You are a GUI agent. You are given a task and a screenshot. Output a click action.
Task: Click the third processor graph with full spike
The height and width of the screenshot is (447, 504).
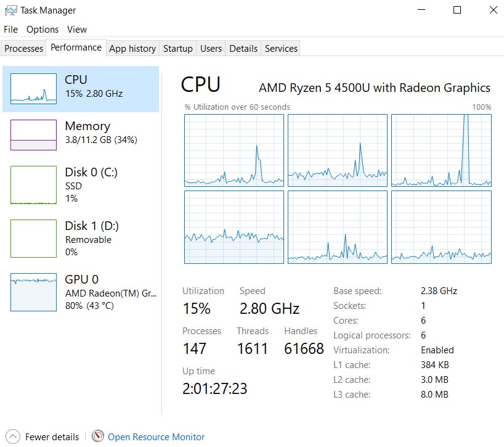(441, 150)
